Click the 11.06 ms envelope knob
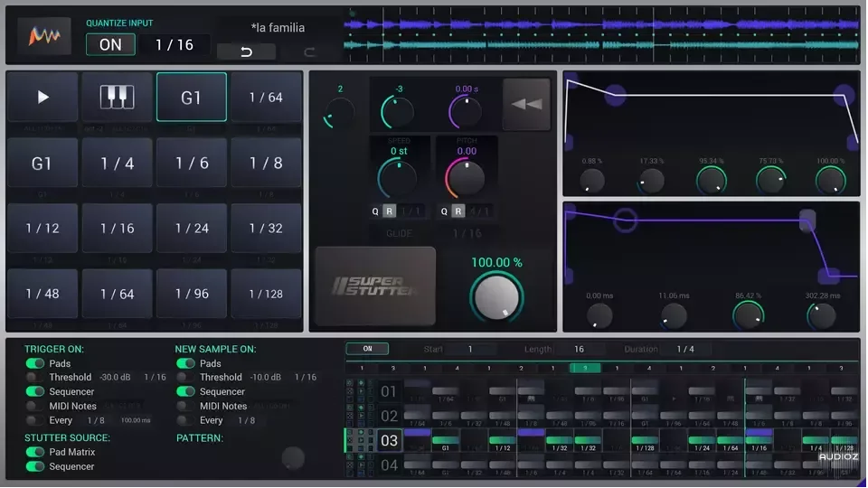 [674, 316]
